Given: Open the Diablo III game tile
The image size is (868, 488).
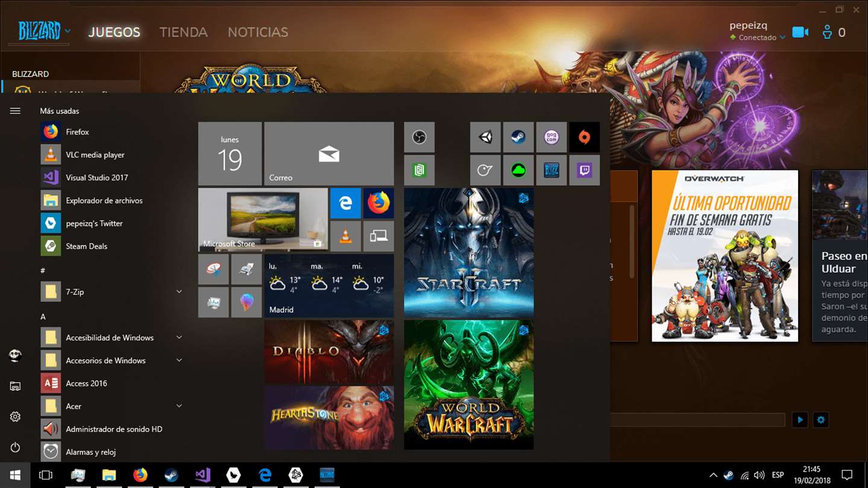Looking at the screenshot, I should tap(329, 352).
